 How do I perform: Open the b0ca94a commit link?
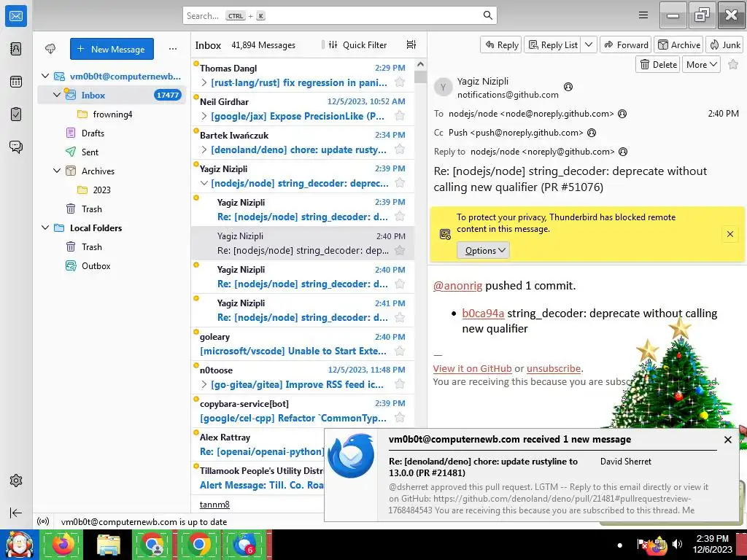(x=483, y=314)
